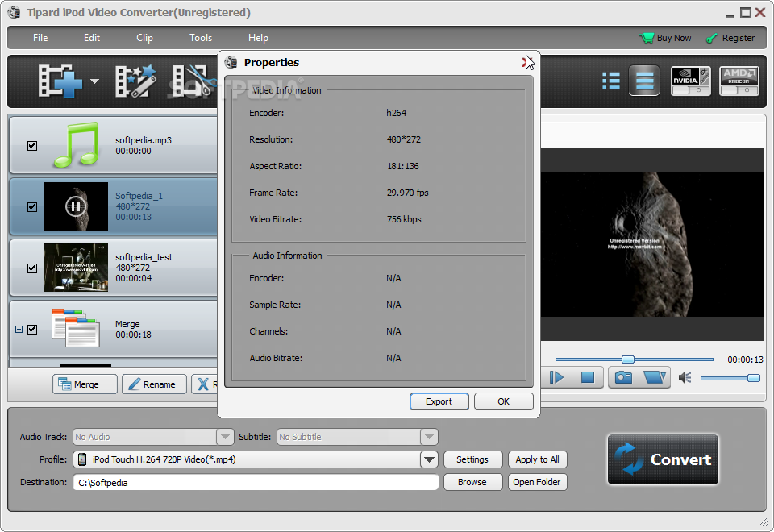Screen dimensions: 774x532
Task: Stop the preview playback
Action: [588, 377]
